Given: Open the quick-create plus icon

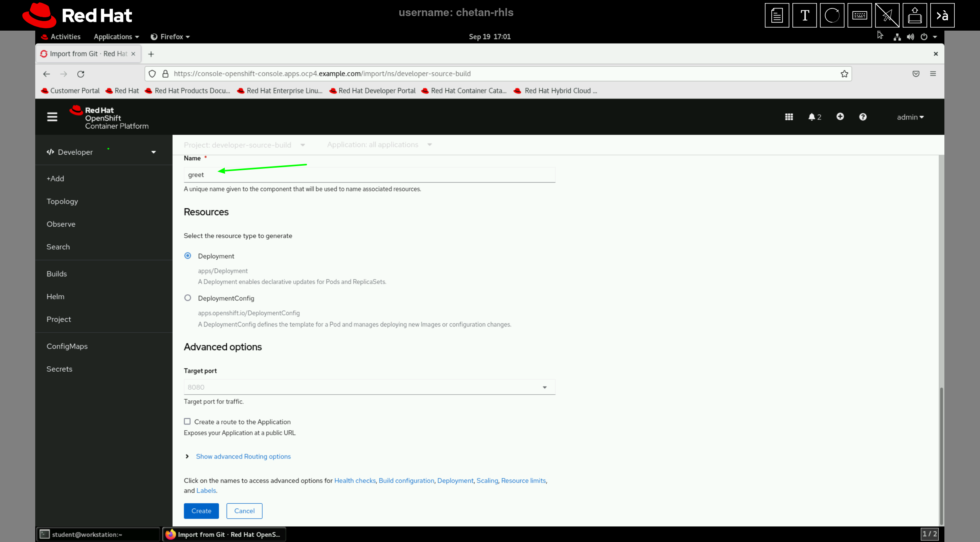Looking at the screenshot, I should pos(840,117).
